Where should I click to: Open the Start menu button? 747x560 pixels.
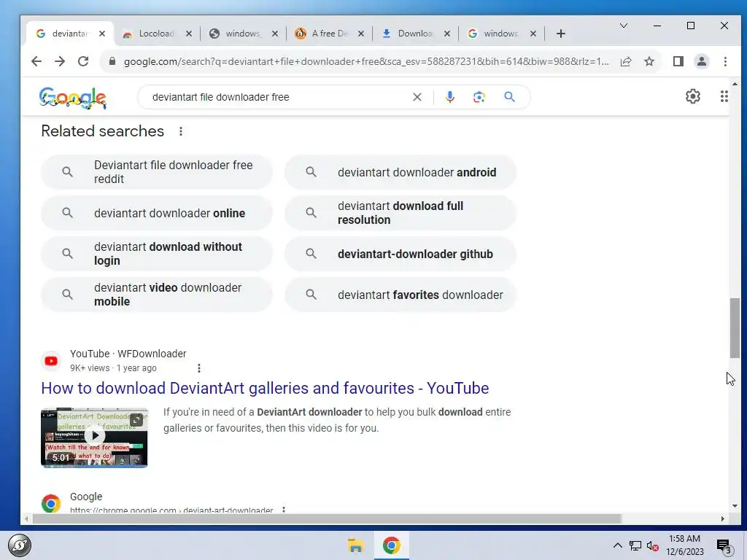(x=20, y=545)
